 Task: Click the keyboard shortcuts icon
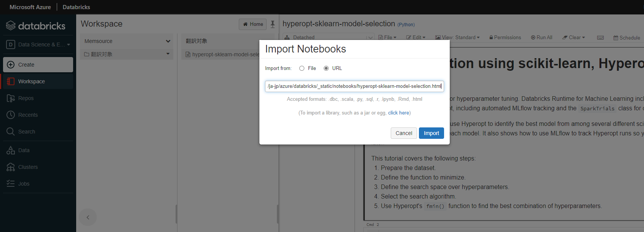coord(601,38)
